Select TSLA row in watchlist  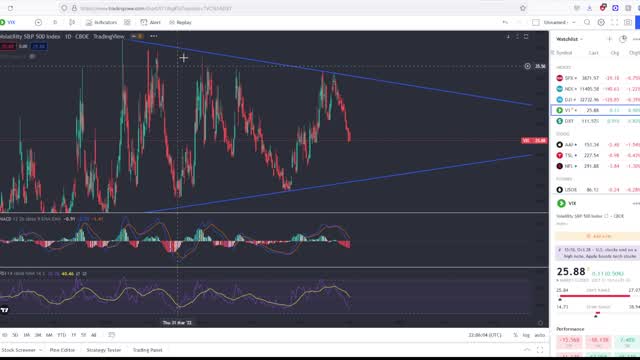tap(595, 156)
